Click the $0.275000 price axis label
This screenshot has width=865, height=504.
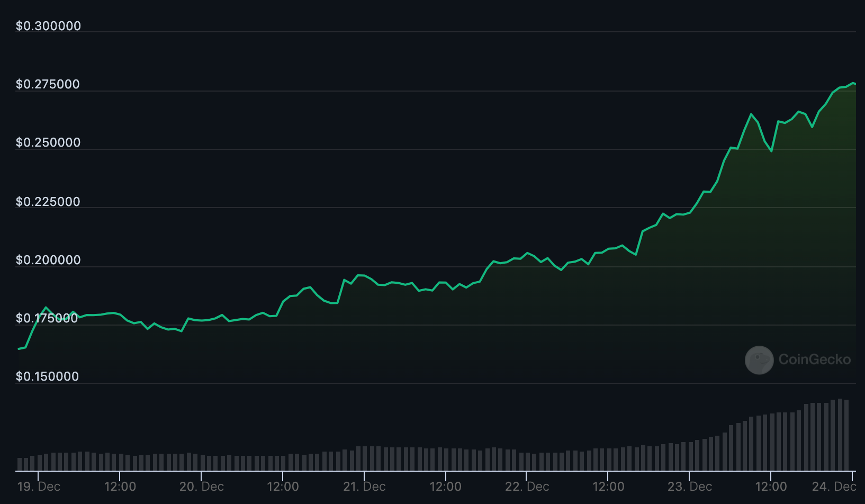click(x=48, y=84)
